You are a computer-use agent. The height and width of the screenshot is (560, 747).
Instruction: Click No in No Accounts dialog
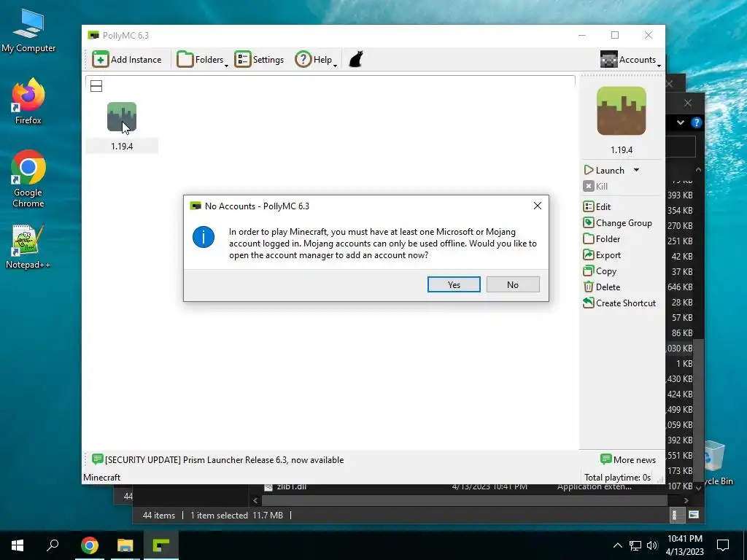point(513,285)
